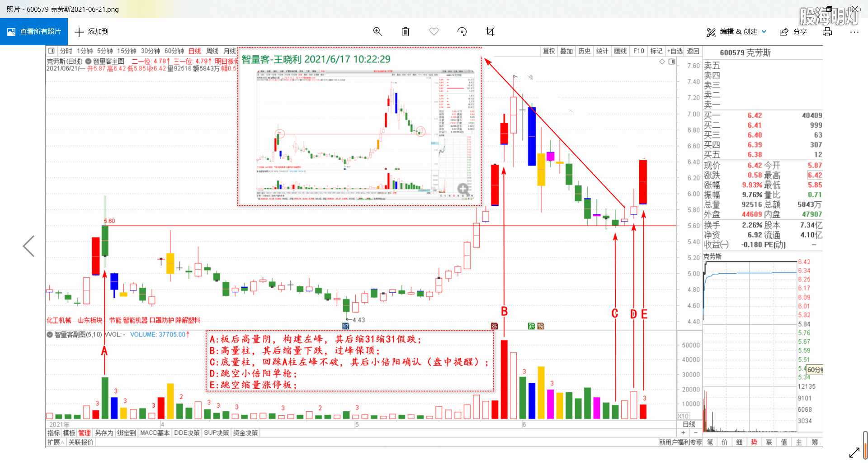Click the 画线 draw-line button
Viewport: 868px width, 466px height.
point(620,51)
